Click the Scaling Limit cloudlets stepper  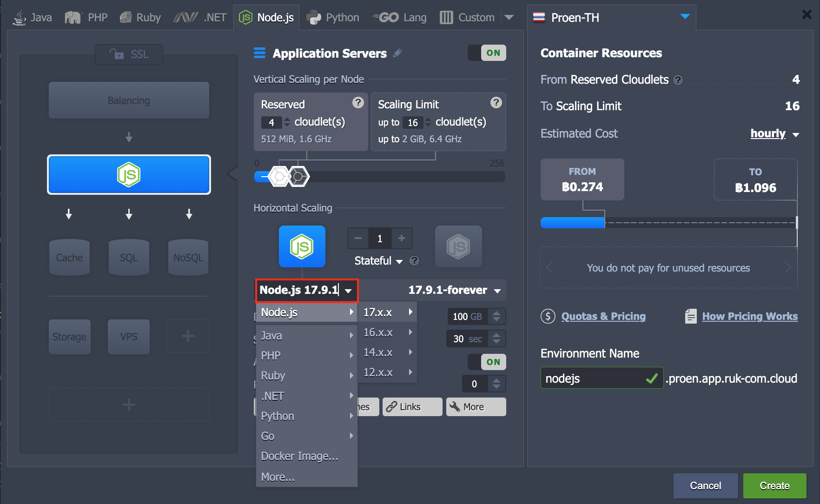[x=428, y=122]
